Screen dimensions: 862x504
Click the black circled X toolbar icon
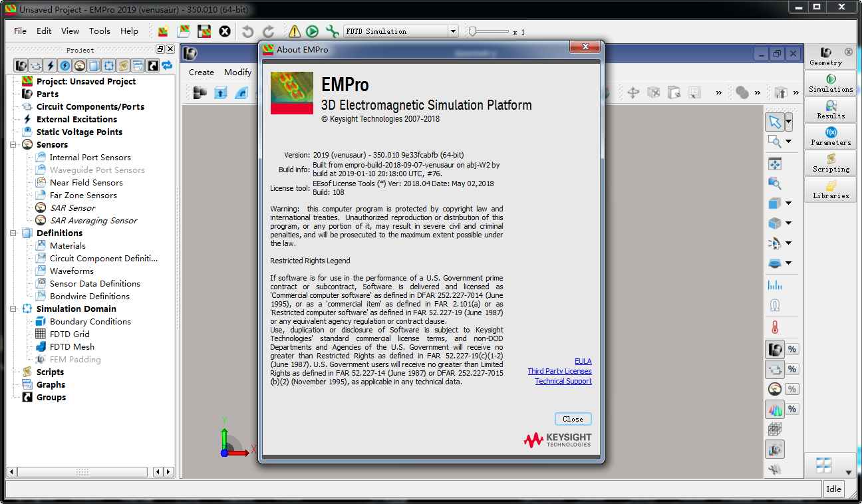pyautogui.click(x=225, y=31)
